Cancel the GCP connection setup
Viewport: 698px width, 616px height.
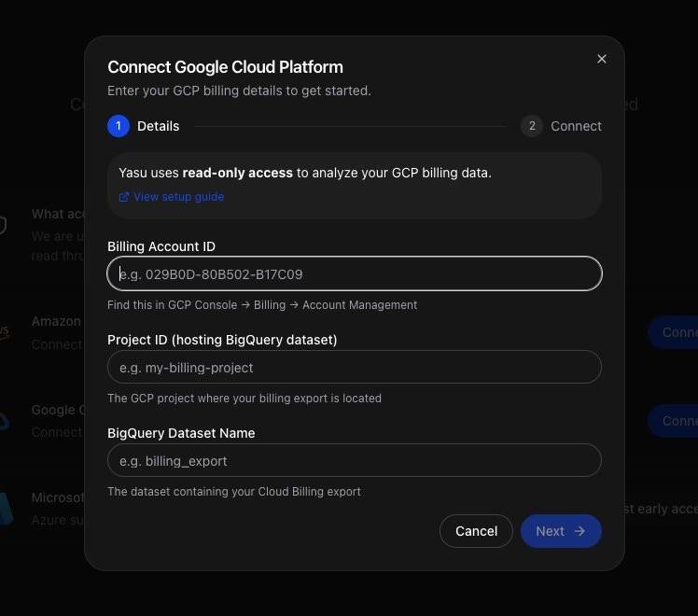(476, 531)
